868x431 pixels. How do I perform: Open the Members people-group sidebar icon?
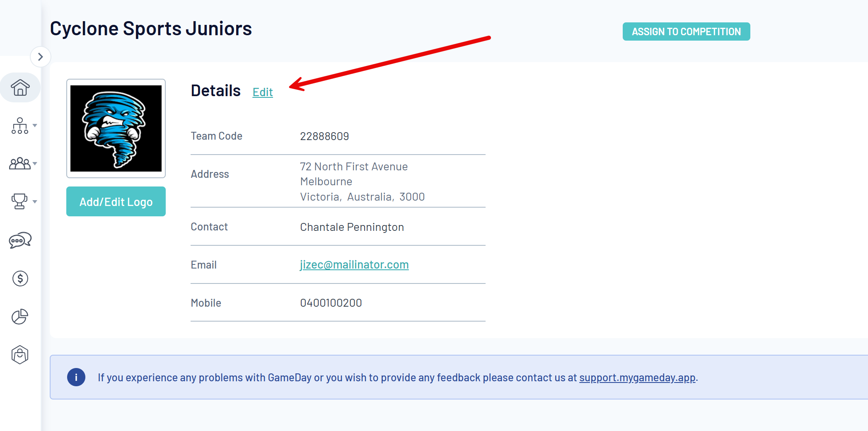click(19, 164)
